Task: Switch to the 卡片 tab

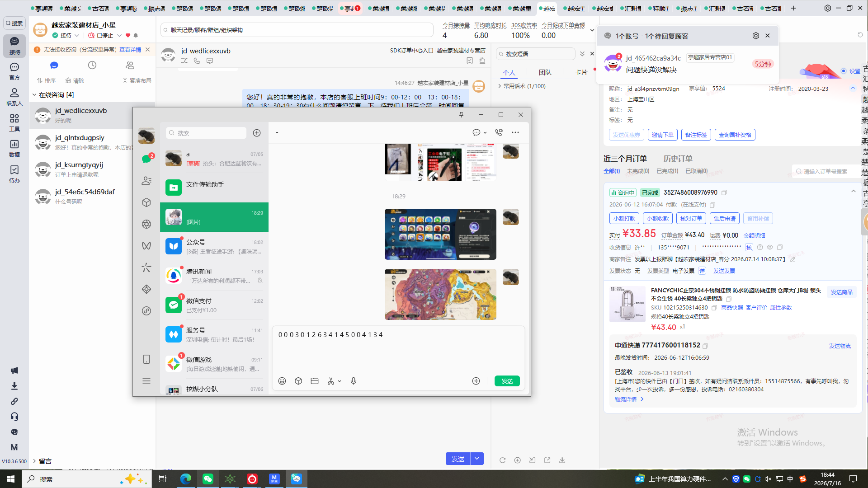Action: 581,72
